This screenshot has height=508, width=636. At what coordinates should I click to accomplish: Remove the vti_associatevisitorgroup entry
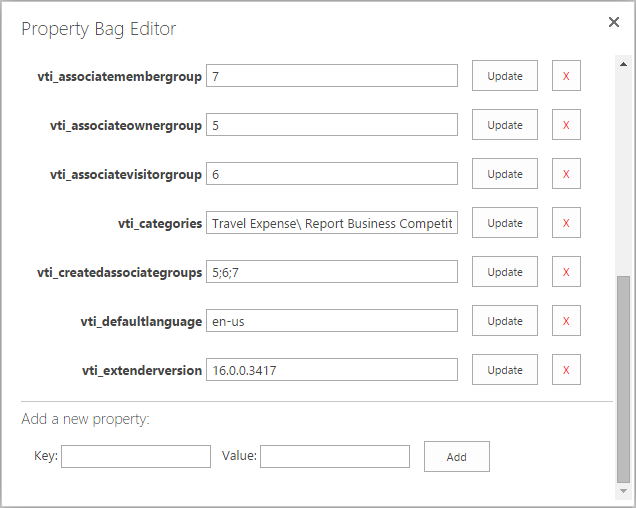(566, 174)
